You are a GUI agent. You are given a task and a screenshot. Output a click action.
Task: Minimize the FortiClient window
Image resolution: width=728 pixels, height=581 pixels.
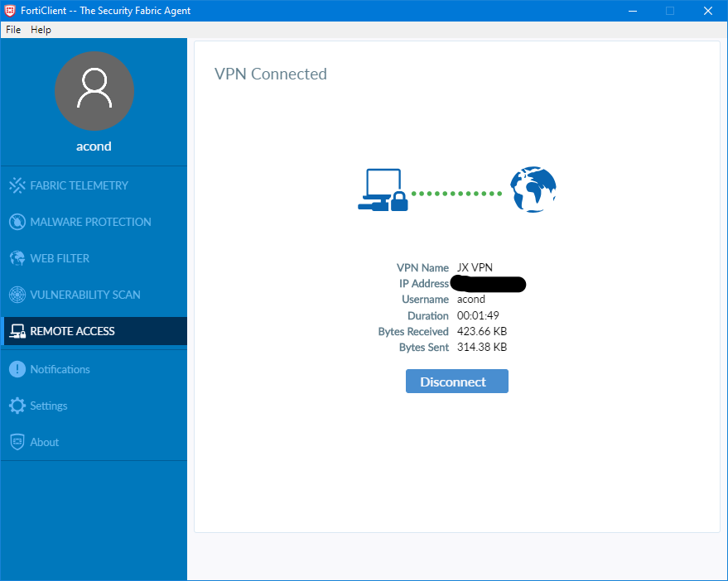[633, 11]
